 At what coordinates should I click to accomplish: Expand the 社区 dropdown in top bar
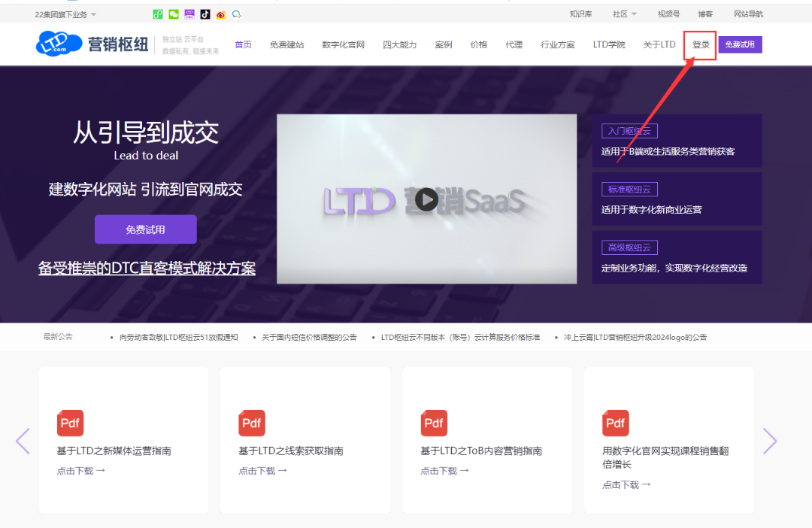coord(625,14)
